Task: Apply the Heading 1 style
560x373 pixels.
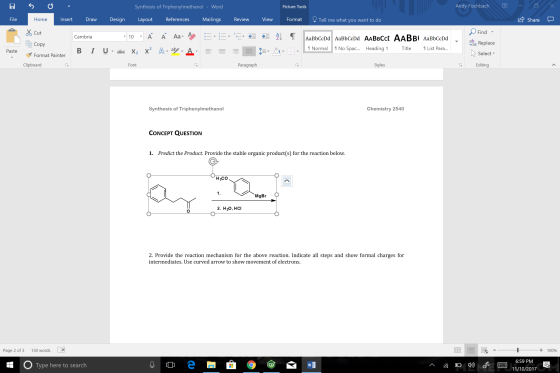Action: 377,41
